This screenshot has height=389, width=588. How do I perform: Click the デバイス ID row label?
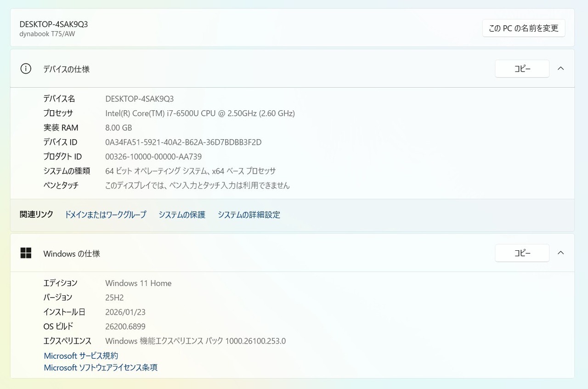(60, 142)
